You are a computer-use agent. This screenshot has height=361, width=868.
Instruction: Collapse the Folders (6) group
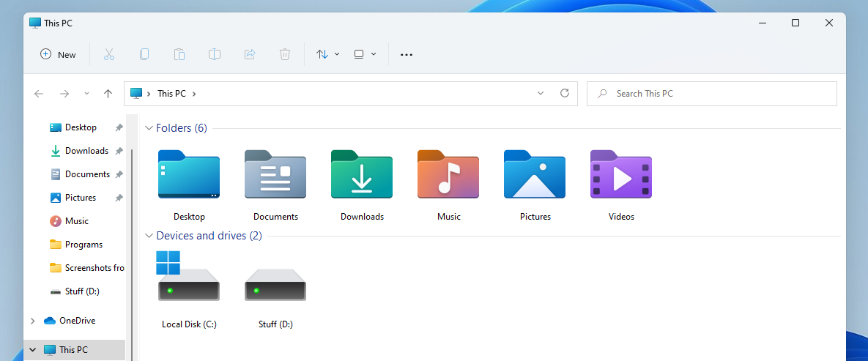149,128
